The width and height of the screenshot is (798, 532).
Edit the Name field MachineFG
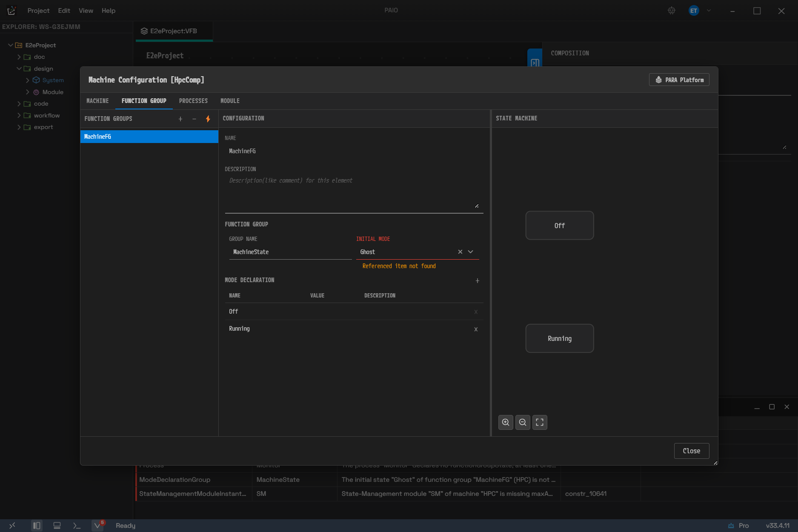(x=354, y=151)
